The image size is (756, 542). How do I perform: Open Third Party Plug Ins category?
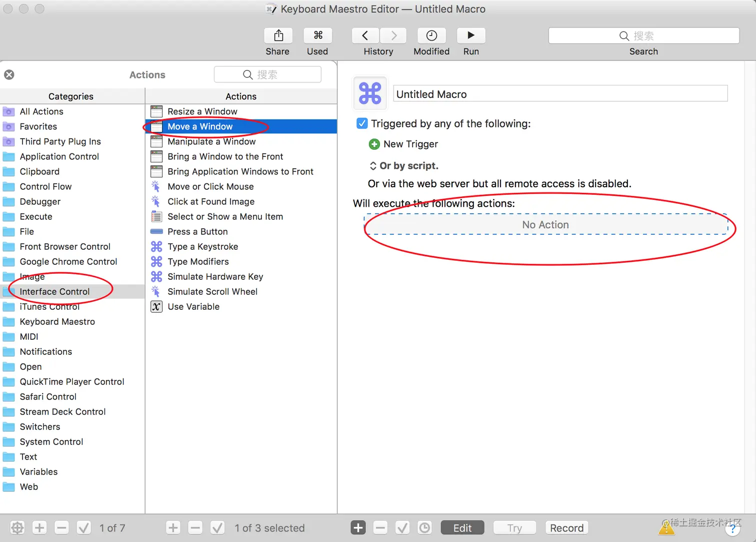tap(72, 141)
